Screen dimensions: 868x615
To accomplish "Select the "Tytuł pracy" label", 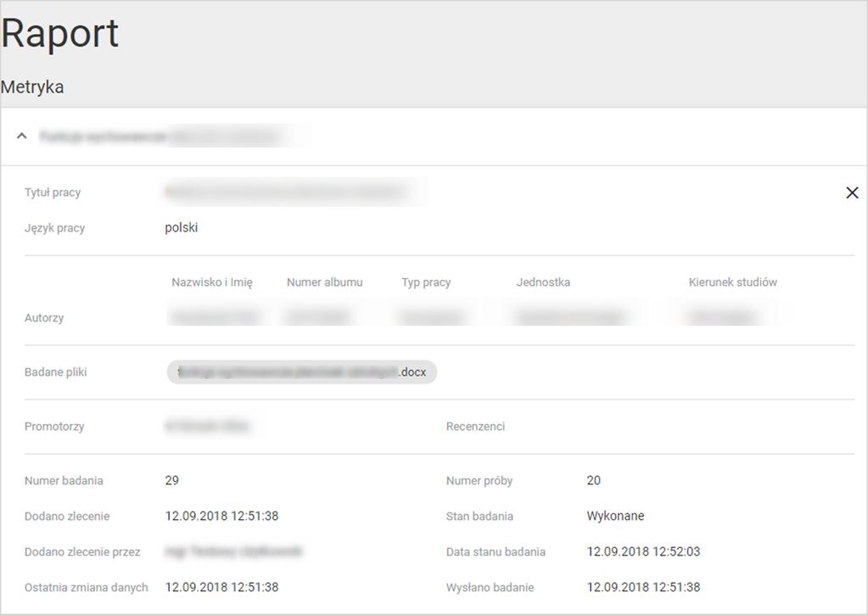I will [53, 192].
